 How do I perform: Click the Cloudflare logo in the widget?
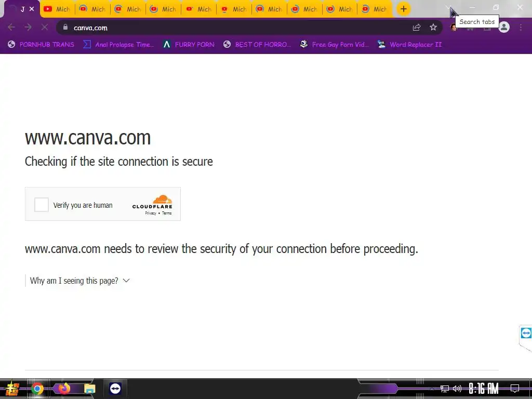(x=152, y=202)
